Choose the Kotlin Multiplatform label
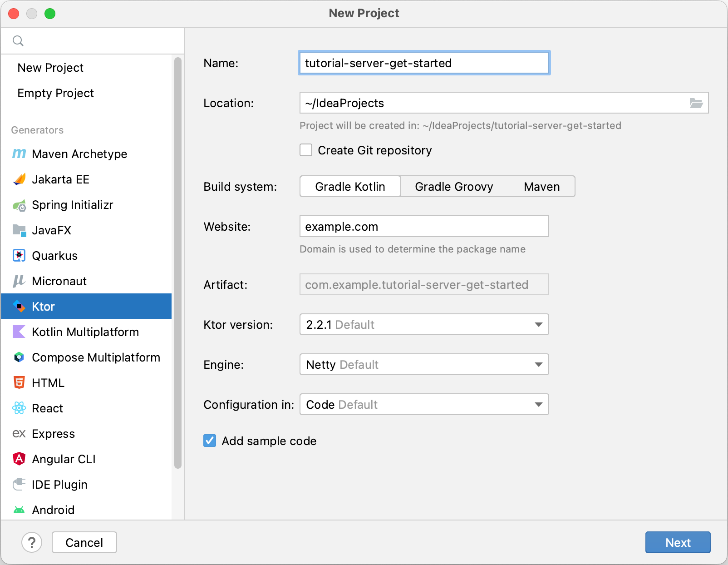Image resolution: width=728 pixels, height=565 pixels. pos(85,332)
